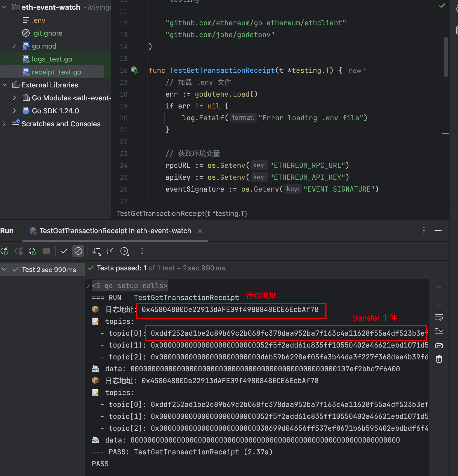Open more test toolbar options
Viewport: 458px width, 476px height.
click(142, 251)
